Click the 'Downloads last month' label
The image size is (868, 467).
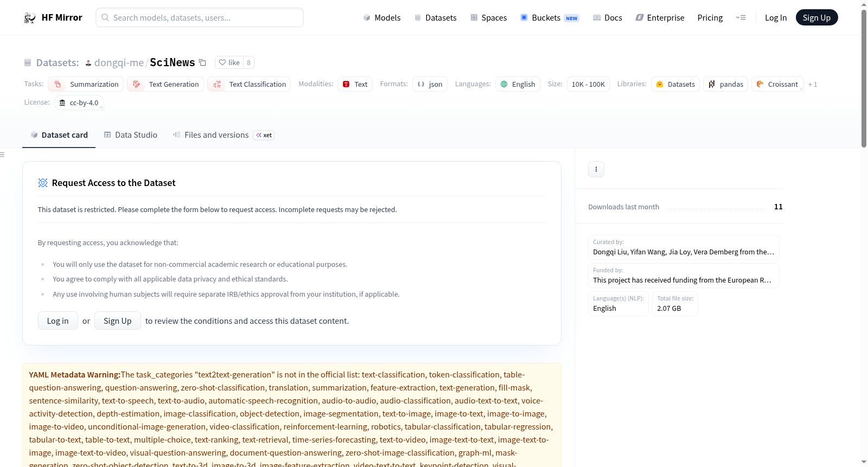(x=624, y=207)
